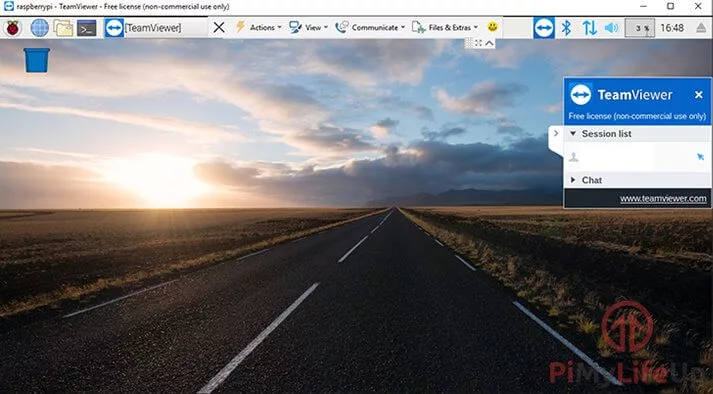Launch the web browser globe icon
Screen dimensions: 713x394
click(x=40, y=28)
